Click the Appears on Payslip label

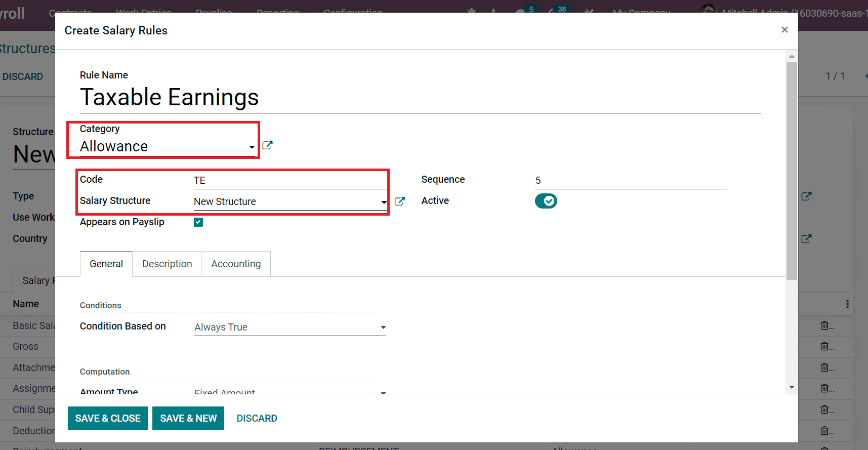(122, 222)
